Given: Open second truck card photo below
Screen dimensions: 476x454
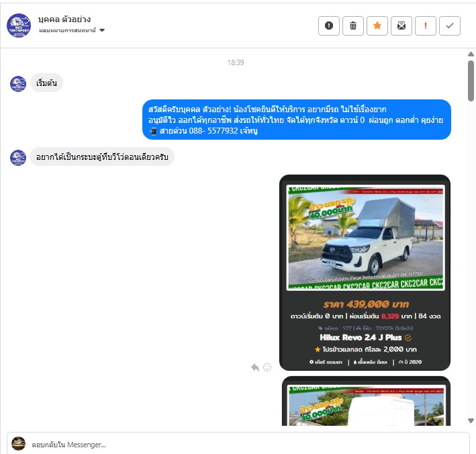Looking at the screenshot, I should point(365,406).
